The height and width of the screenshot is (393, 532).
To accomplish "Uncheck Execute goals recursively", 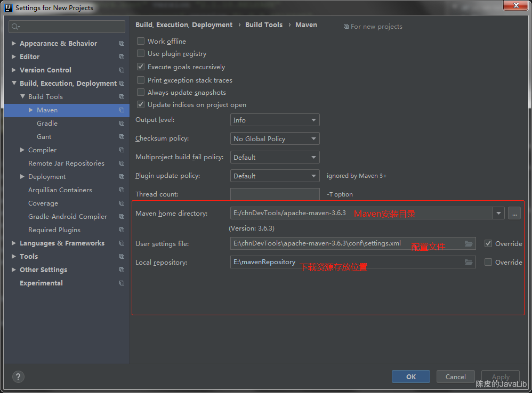I will 141,67.
